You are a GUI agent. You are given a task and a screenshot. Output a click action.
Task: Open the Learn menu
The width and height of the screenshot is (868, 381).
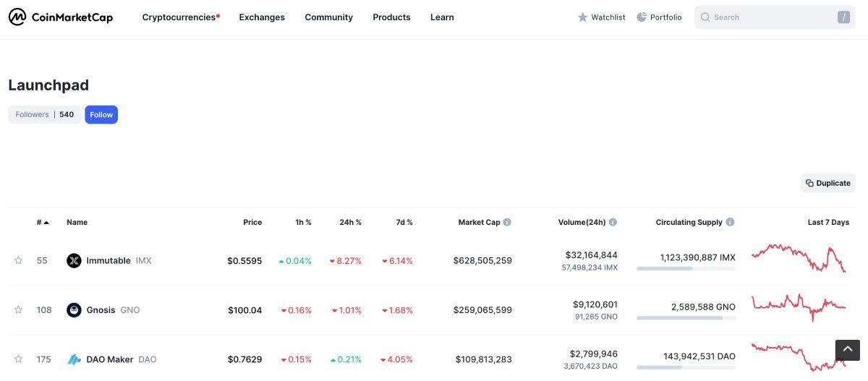(442, 17)
